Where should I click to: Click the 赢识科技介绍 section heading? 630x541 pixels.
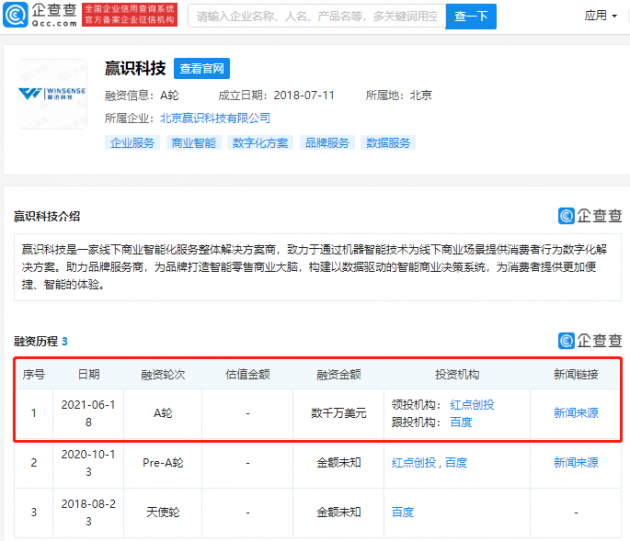point(47,216)
